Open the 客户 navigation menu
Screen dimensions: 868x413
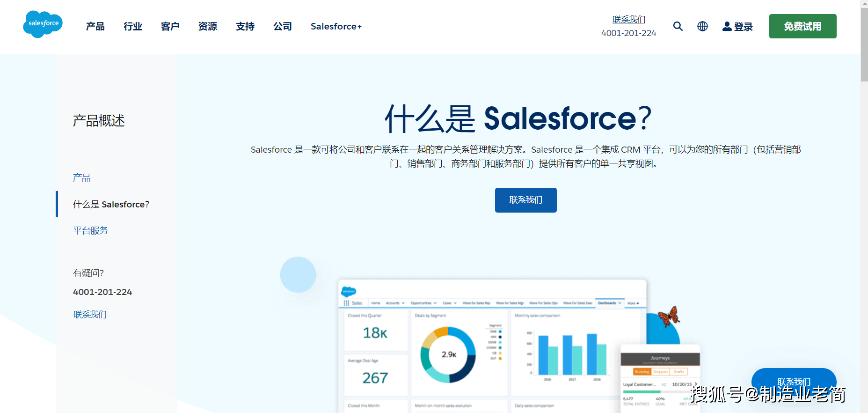[x=170, y=26]
